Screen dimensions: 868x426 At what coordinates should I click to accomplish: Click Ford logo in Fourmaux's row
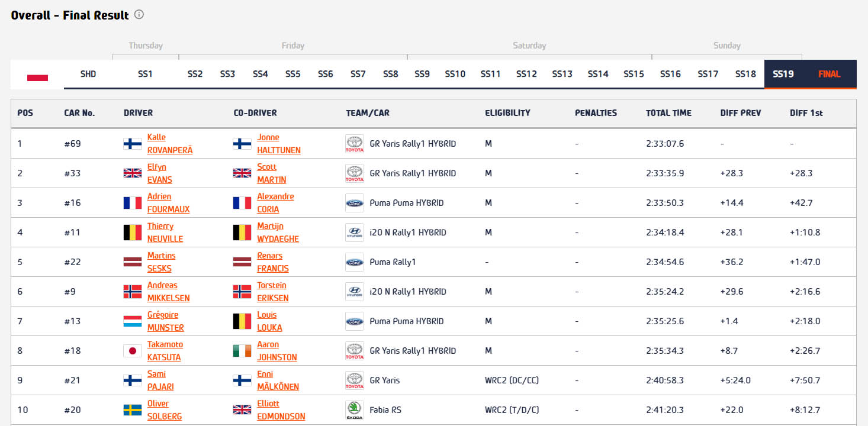354,203
